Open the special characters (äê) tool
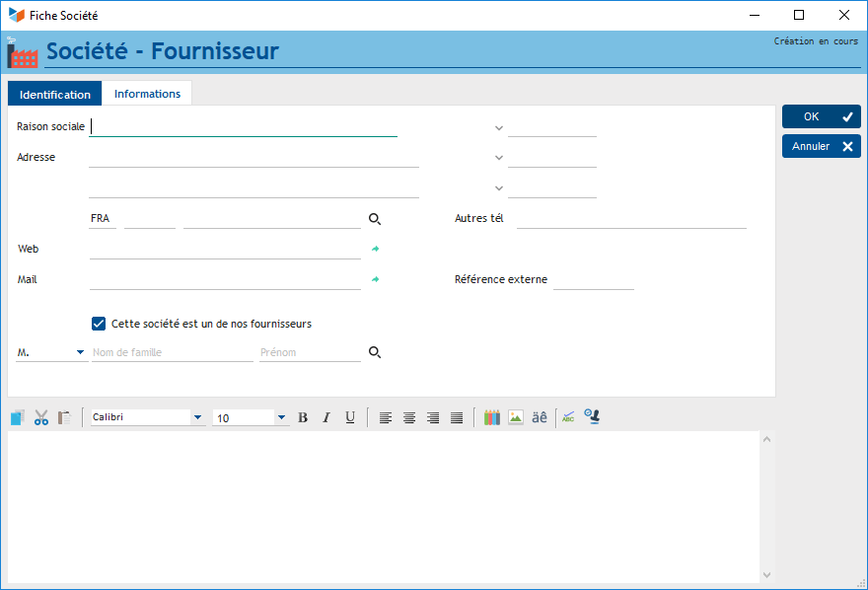 [540, 417]
